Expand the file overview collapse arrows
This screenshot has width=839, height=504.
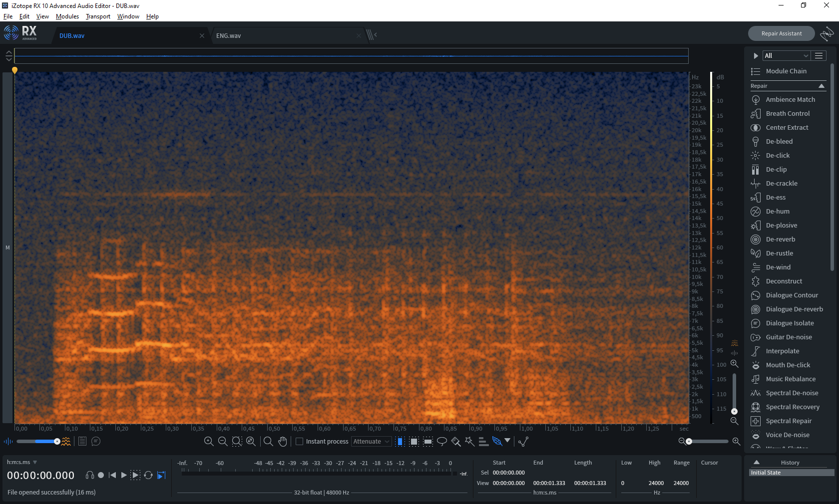8,55
